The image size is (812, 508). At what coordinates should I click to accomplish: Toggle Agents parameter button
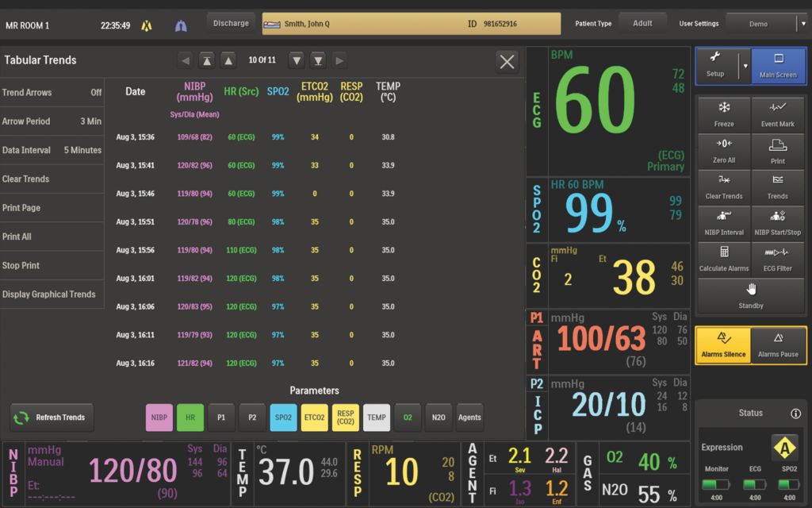tap(469, 418)
